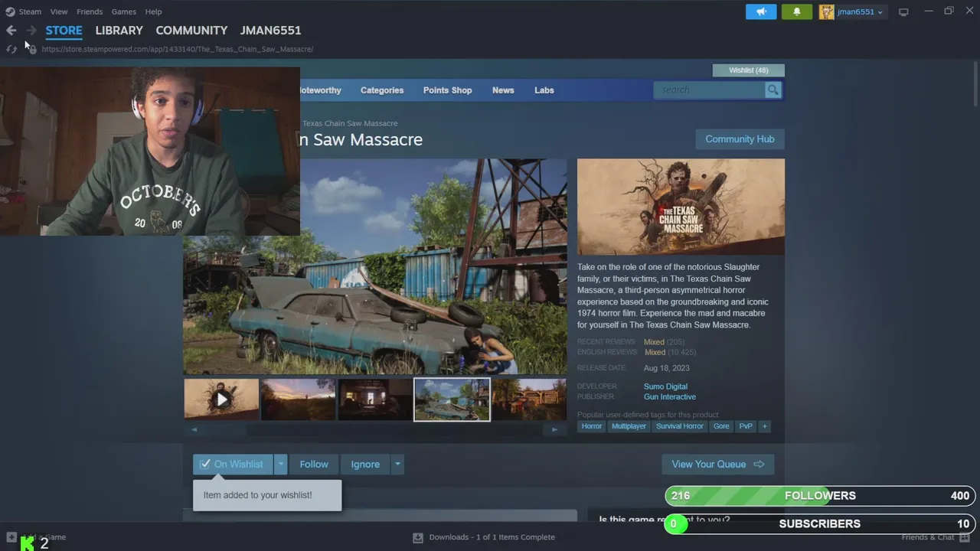980x551 pixels.
Task: Open Downloads 1 of 1 Items Complete
Action: coord(492,537)
